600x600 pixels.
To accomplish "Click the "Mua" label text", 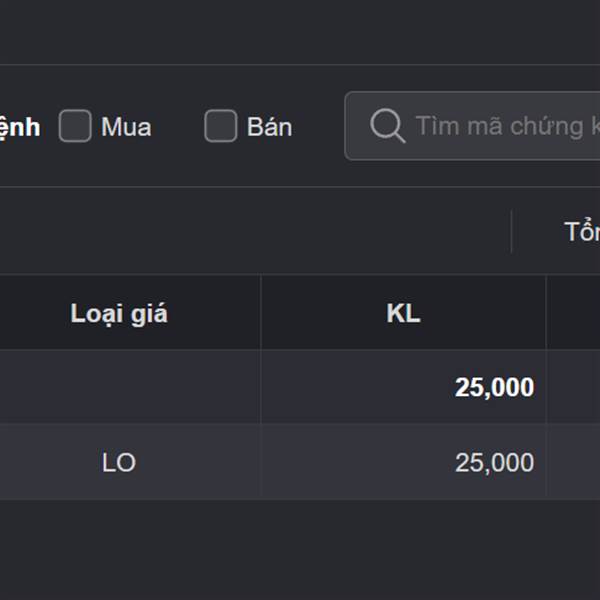I will click(126, 127).
